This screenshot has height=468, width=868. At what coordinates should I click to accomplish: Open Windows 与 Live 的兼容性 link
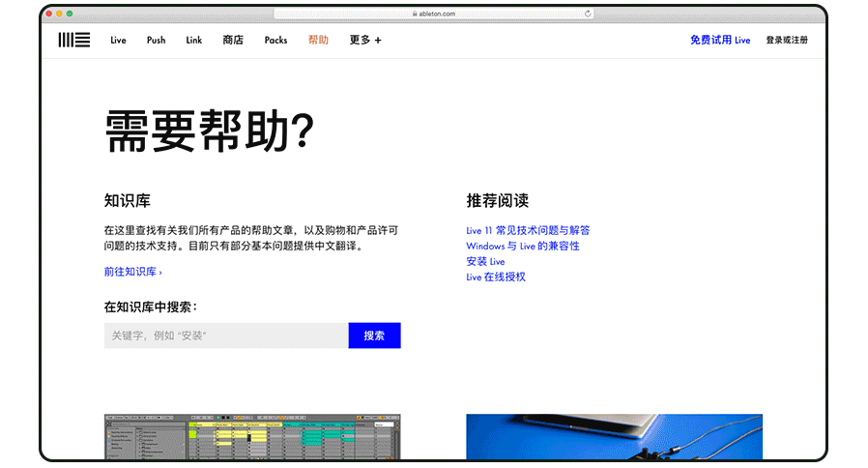tap(523, 246)
